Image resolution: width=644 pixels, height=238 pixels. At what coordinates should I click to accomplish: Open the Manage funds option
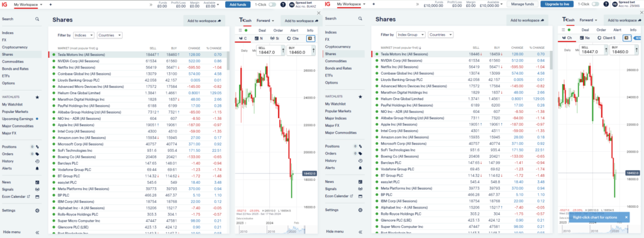(523, 4)
